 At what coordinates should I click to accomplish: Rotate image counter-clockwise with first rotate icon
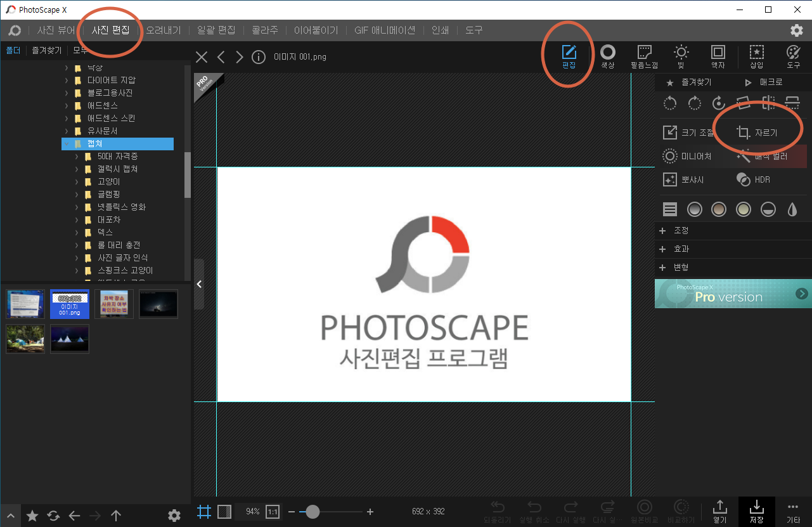coord(670,103)
